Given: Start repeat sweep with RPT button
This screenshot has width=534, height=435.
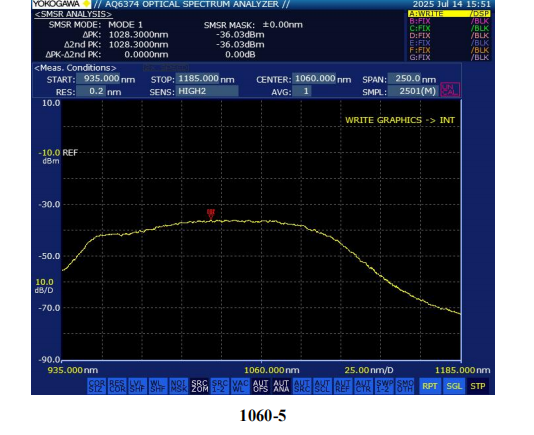Looking at the screenshot, I should 430,386.
